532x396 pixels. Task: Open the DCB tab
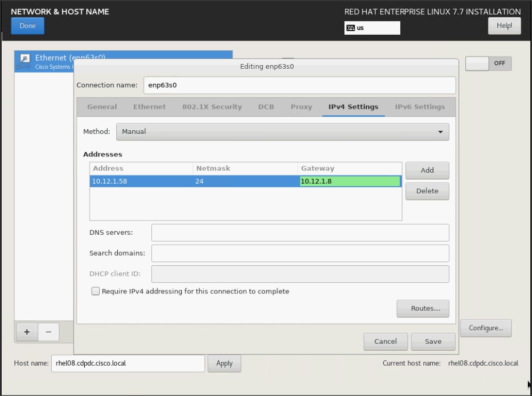point(266,107)
